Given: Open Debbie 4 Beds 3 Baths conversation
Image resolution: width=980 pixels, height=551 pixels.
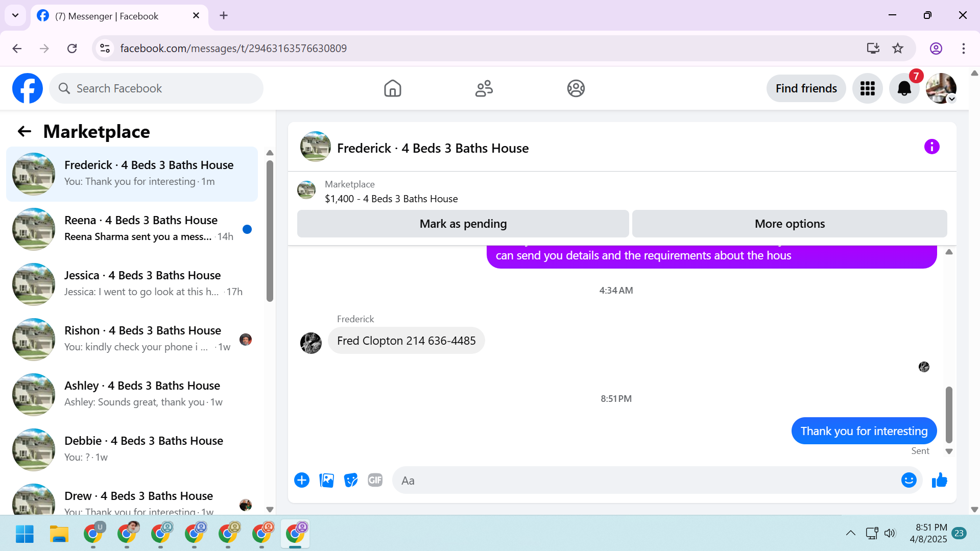Looking at the screenshot, I should click(132, 449).
